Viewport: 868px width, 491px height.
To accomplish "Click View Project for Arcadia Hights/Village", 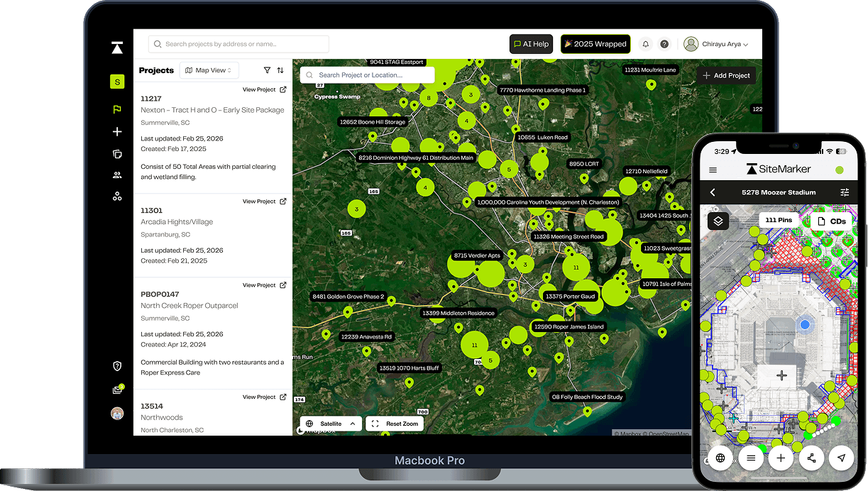I will coord(264,201).
